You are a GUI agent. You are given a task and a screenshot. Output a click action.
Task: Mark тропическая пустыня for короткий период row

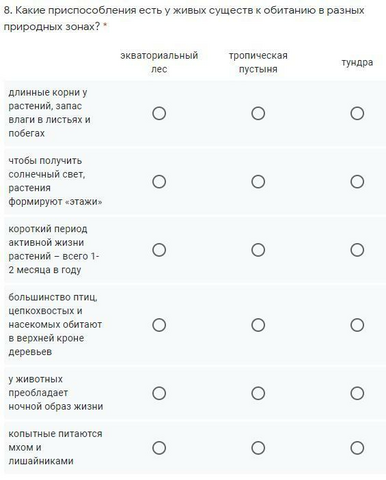258,250
